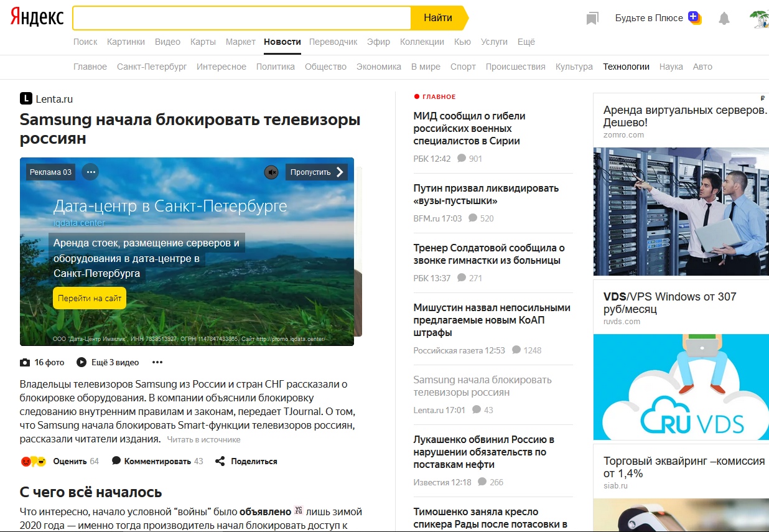Open the Маркет service tab
This screenshot has width=769, height=532.
[241, 42]
